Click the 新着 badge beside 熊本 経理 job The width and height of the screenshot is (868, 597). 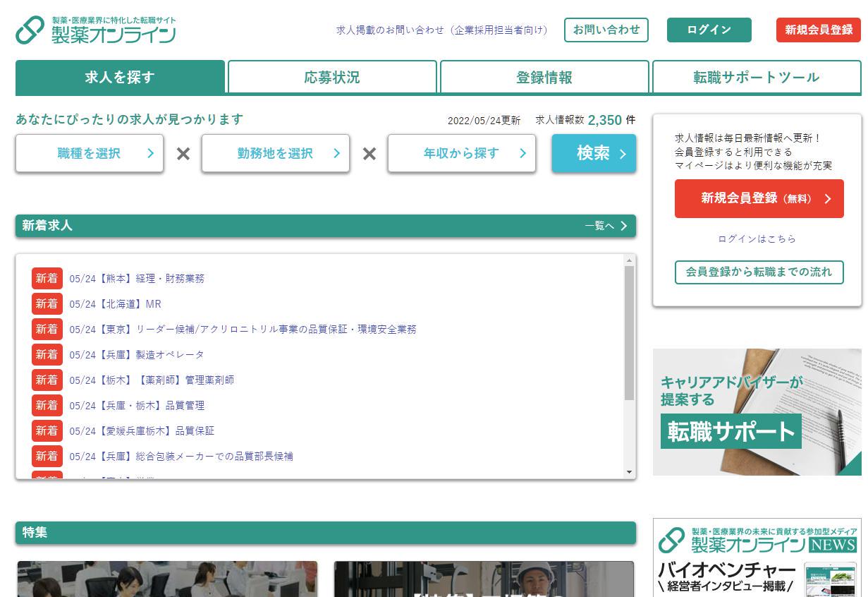tap(47, 279)
